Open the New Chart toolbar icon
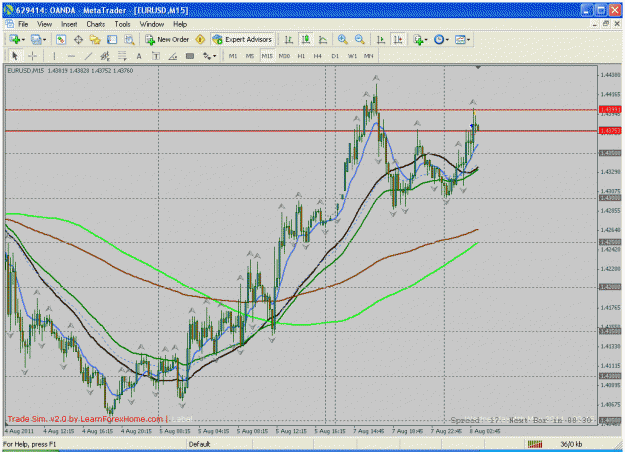Viewport: 625px width, 452px height. point(15,39)
